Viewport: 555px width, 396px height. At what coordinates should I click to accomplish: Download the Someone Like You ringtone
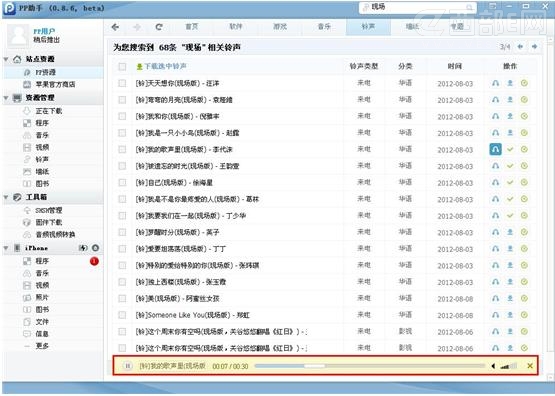point(510,315)
